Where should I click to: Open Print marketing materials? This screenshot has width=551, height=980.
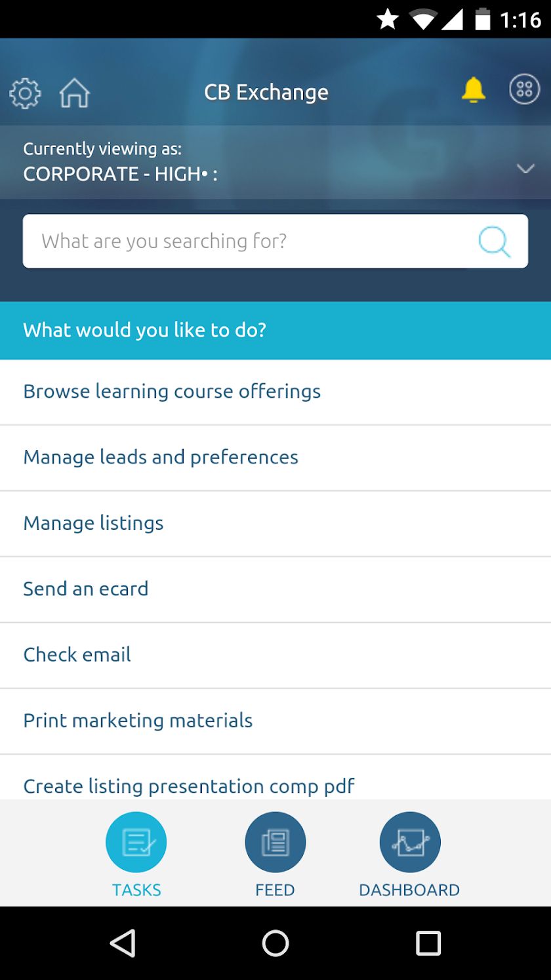click(x=138, y=721)
